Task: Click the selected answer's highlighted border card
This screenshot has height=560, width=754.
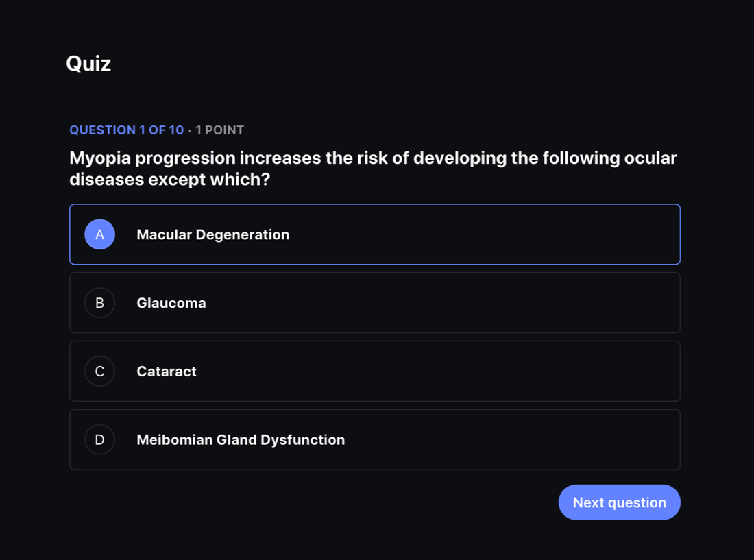Action: coord(375,234)
